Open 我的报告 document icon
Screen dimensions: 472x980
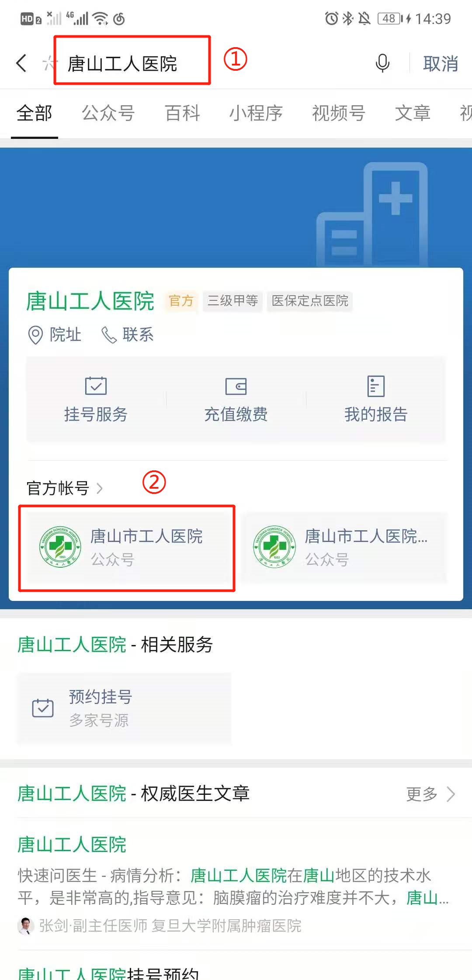[376, 386]
